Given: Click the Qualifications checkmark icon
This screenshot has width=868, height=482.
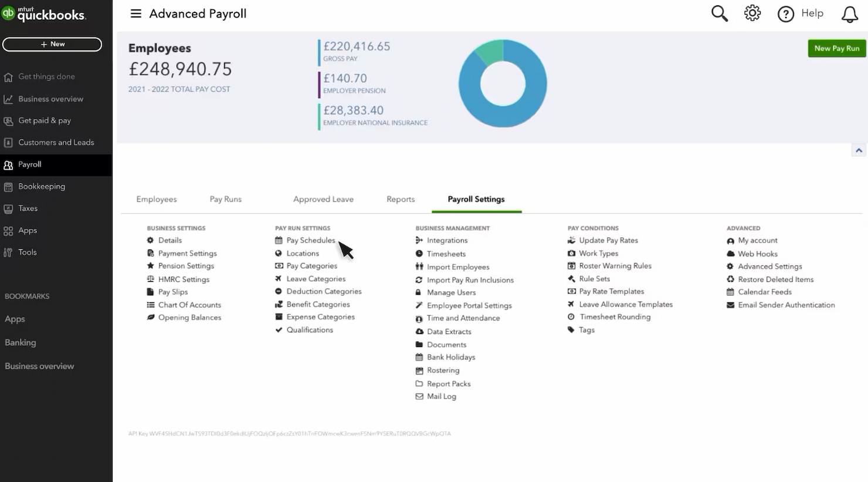Looking at the screenshot, I should [x=279, y=330].
